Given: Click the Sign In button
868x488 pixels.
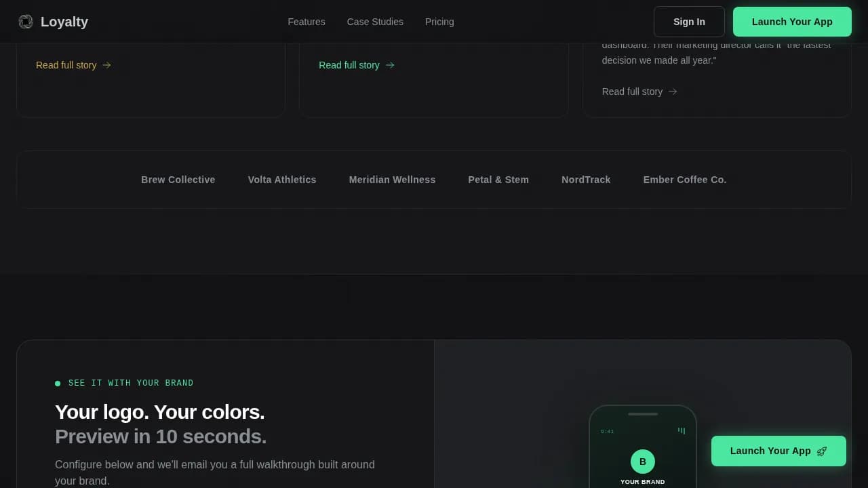Looking at the screenshot, I should click(x=689, y=22).
